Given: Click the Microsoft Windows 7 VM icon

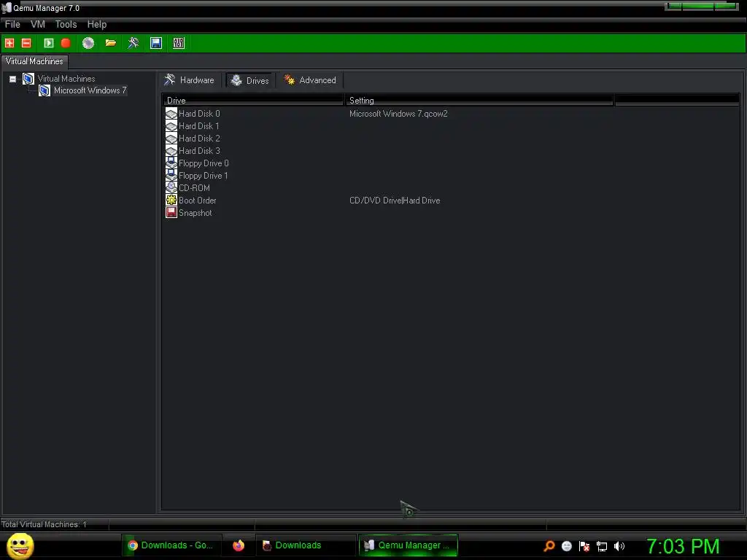Looking at the screenshot, I should pos(44,90).
